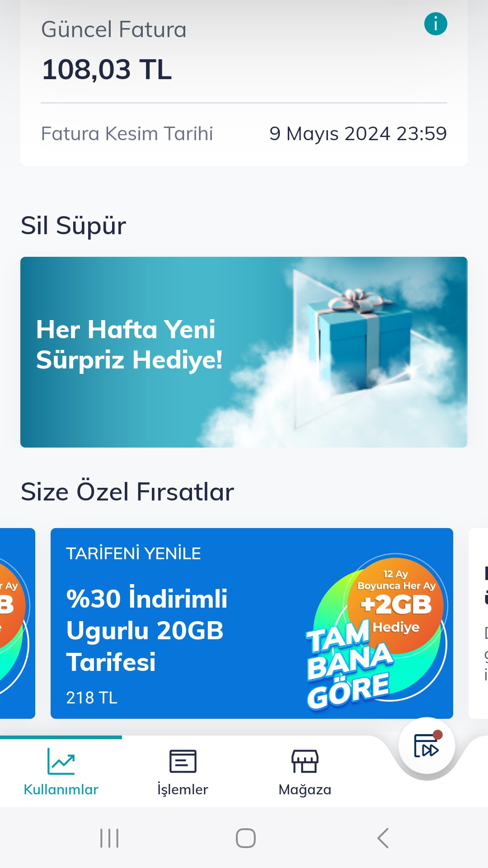Tap the Android back arrow
Image resolution: width=488 pixels, height=868 pixels.
click(x=383, y=838)
